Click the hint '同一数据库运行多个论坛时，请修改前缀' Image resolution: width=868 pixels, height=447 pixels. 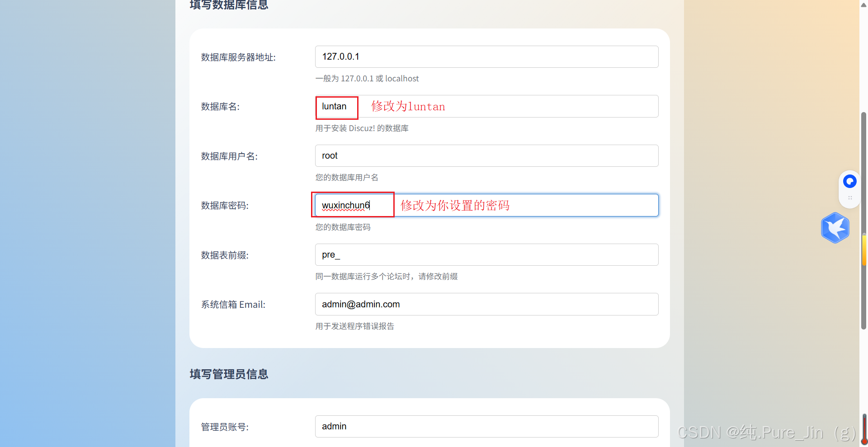coord(387,277)
